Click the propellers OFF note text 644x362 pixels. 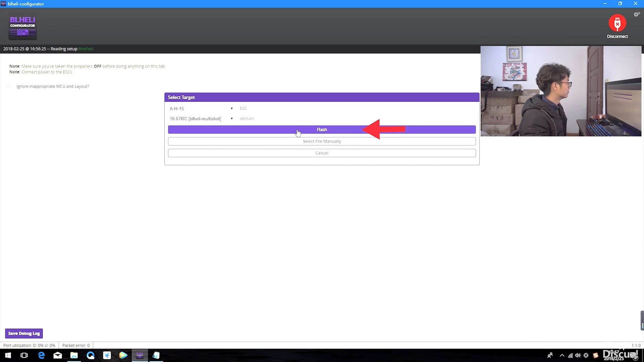tap(88, 66)
